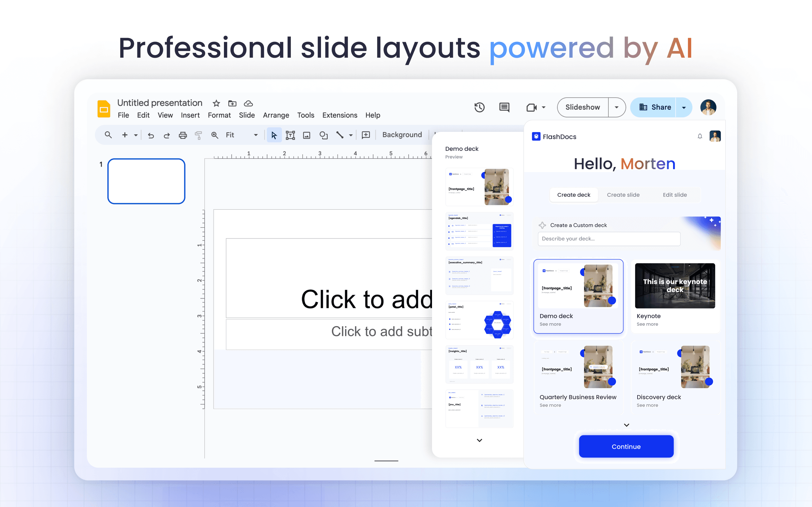812x507 pixels.
Task: Select the cursor selection tool
Action: pos(274,135)
